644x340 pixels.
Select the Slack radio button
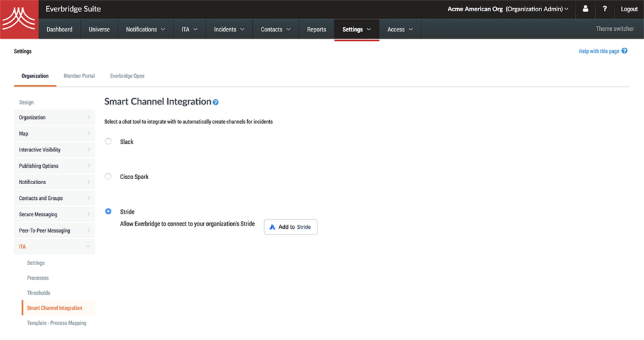[108, 141]
